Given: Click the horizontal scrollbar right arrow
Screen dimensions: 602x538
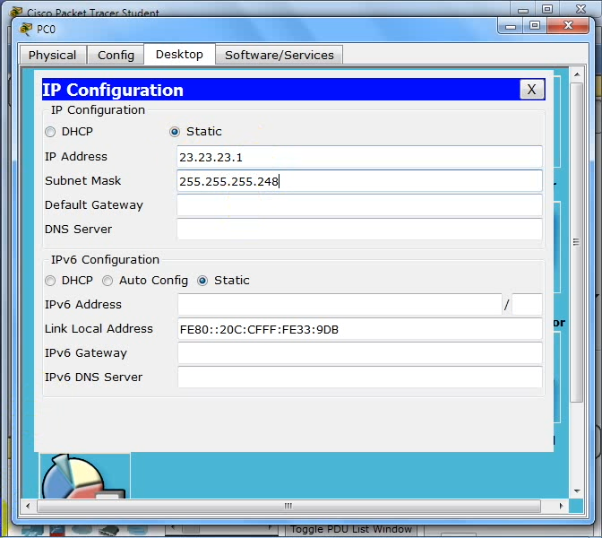Looking at the screenshot, I should click(561, 506).
